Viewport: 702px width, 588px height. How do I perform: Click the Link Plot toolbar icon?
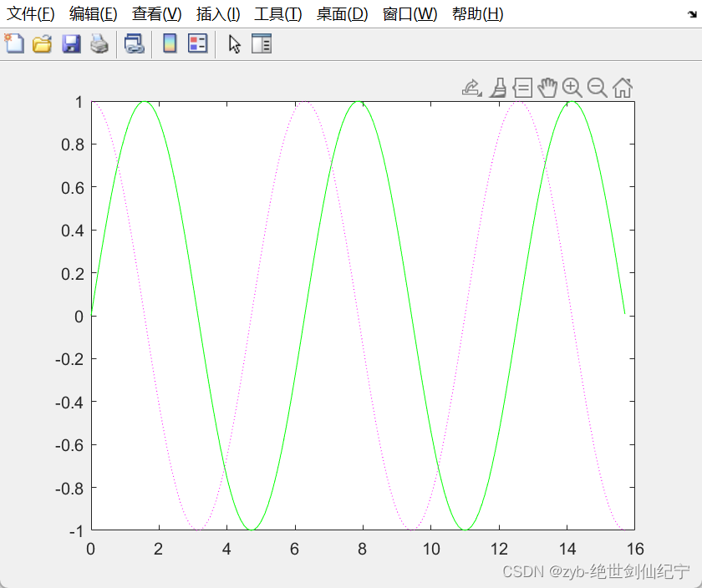pyautogui.click(x=135, y=44)
